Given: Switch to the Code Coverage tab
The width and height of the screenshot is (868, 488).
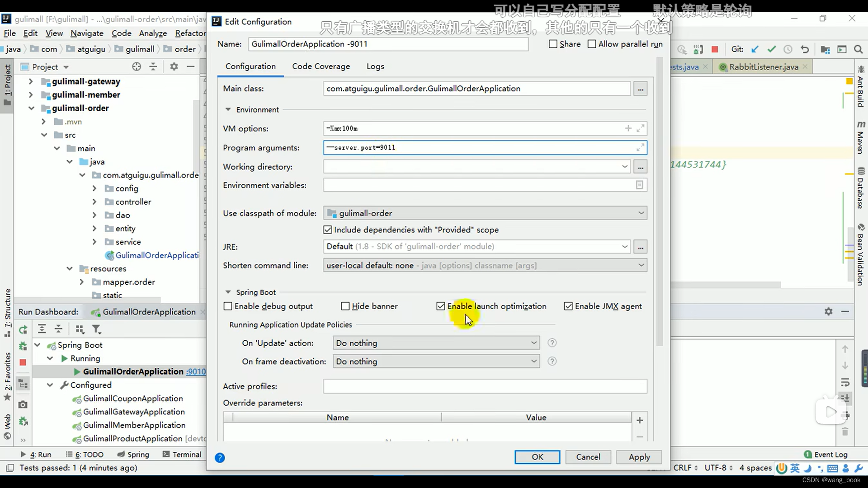Looking at the screenshot, I should (321, 66).
